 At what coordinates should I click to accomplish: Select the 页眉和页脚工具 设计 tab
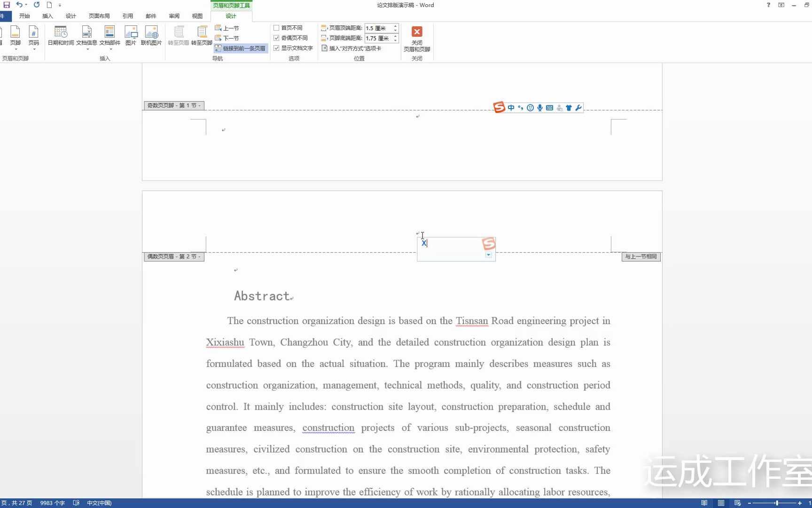click(x=231, y=16)
